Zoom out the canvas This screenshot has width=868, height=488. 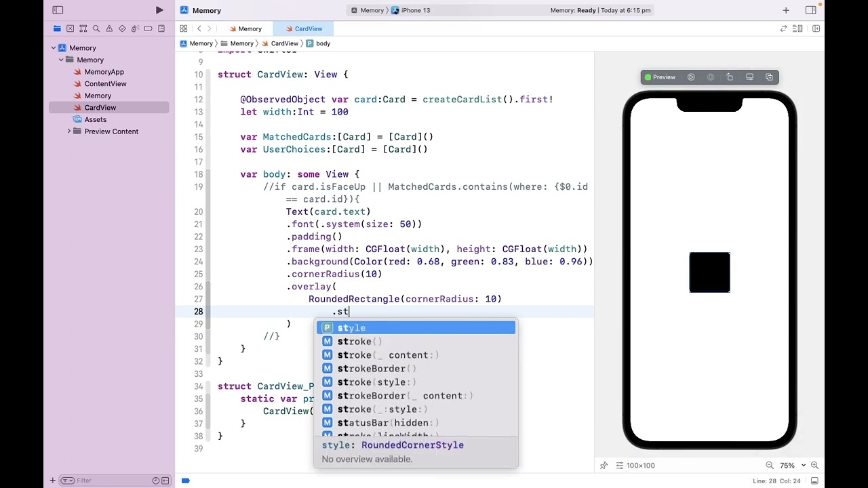pos(770,466)
